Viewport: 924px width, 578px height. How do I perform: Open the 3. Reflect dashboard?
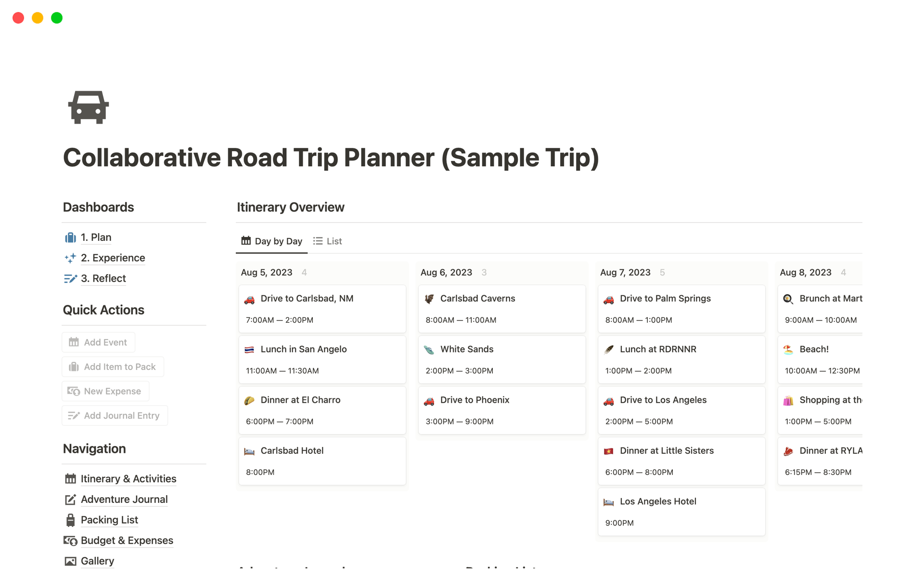pos(103,278)
